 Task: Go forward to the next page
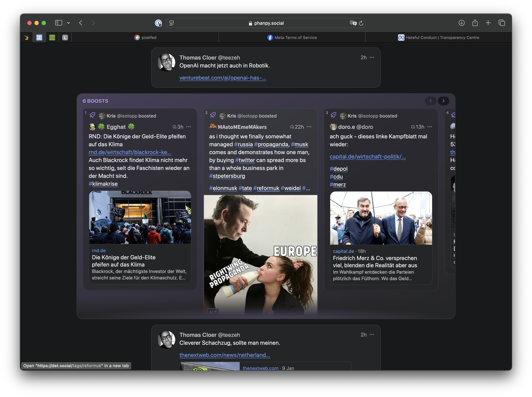(93, 23)
